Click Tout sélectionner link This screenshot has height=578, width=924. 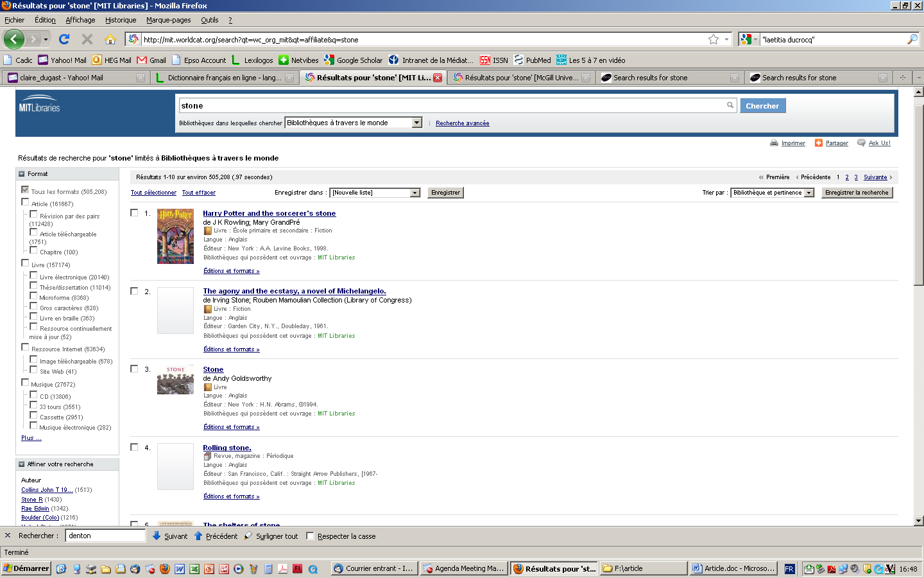pyautogui.click(x=153, y=193)
